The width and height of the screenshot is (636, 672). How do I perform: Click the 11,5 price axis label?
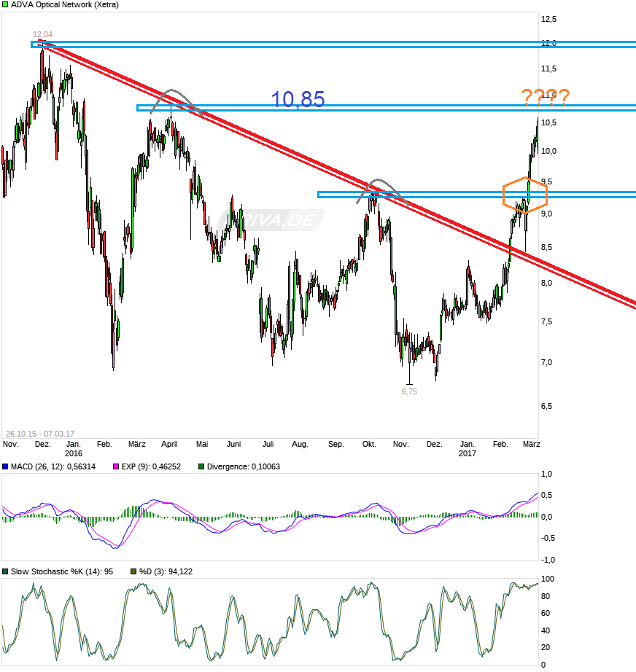(548, 69)
